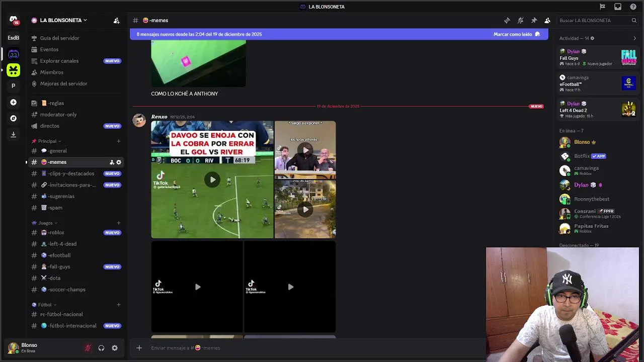
Task: Click the plus attachment button in message bar
Action: click(x=139, y=348)
